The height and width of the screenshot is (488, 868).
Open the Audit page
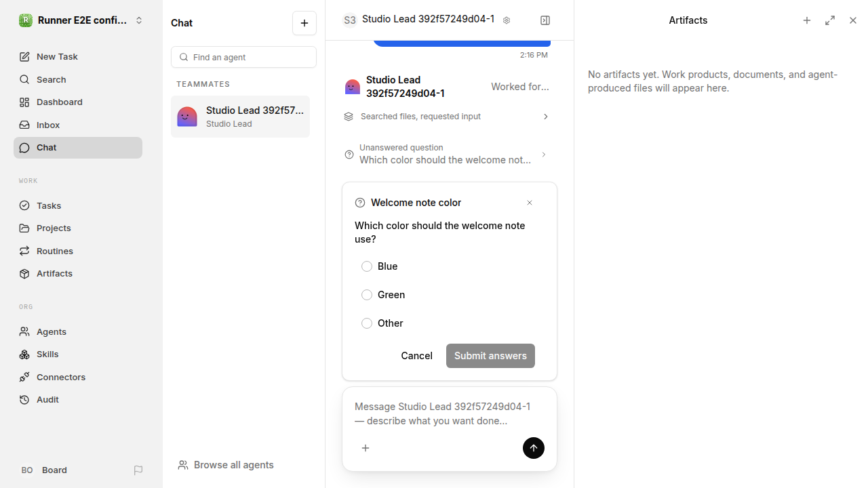(x=78, y=400)
